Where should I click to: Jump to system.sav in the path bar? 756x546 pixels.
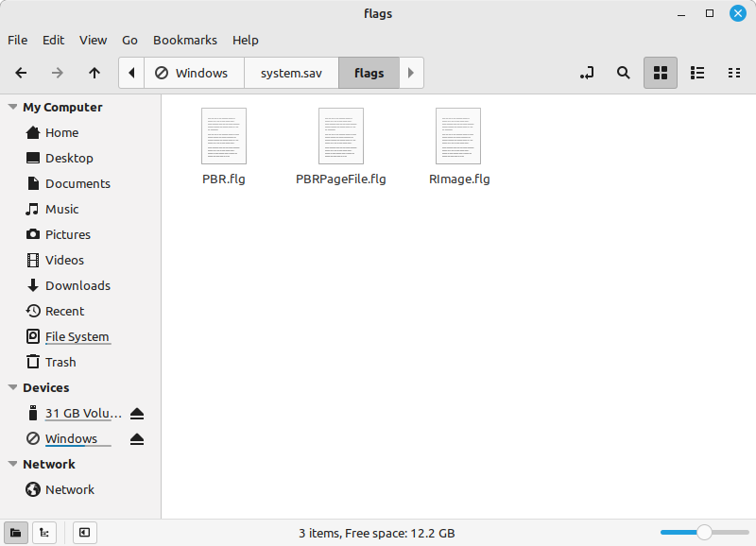291,73
